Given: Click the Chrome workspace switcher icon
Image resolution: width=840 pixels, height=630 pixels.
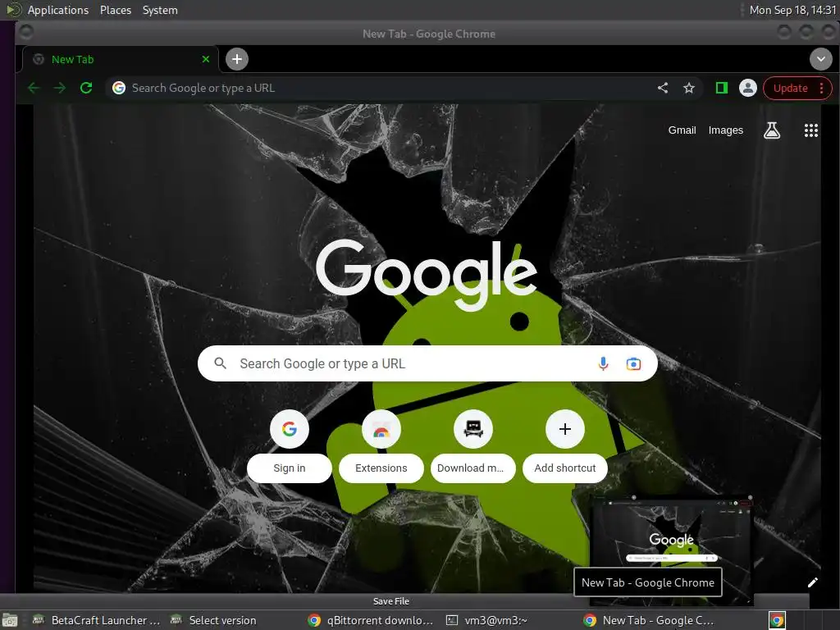Looking at the screenshot, I should [x=777, y=620].
